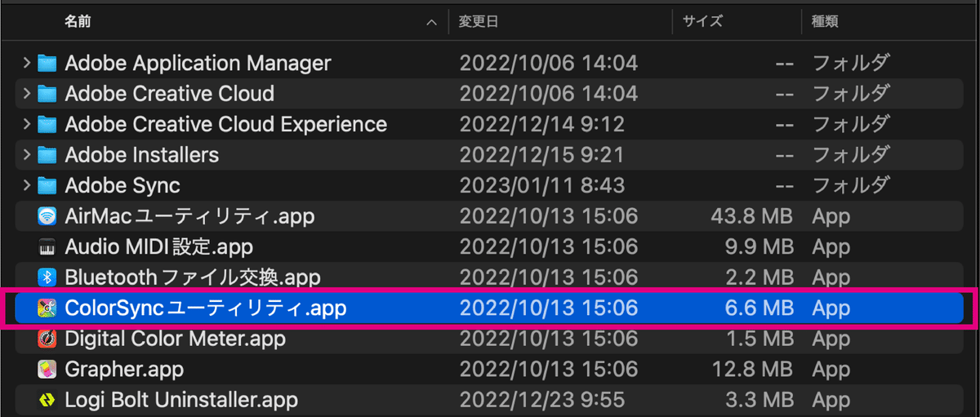980x417 pixels.
Task: Click the Grapher app icon
Action: 47,370
